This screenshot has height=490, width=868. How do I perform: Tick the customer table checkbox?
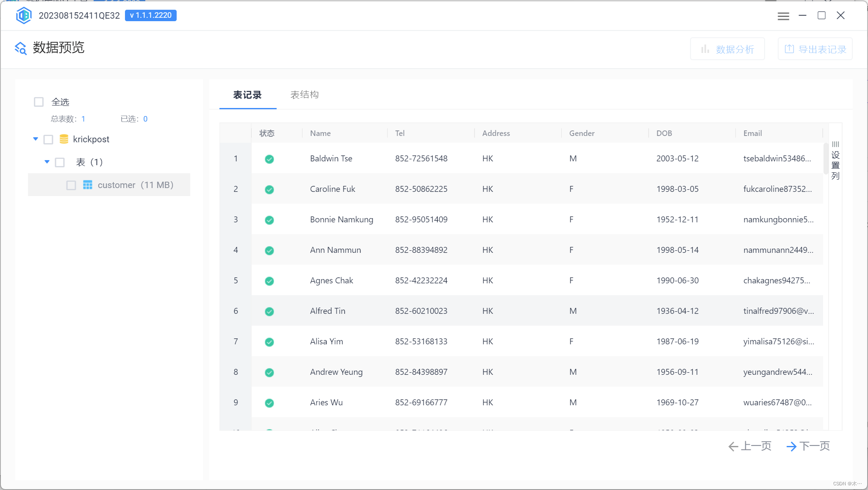coord(71,185)
